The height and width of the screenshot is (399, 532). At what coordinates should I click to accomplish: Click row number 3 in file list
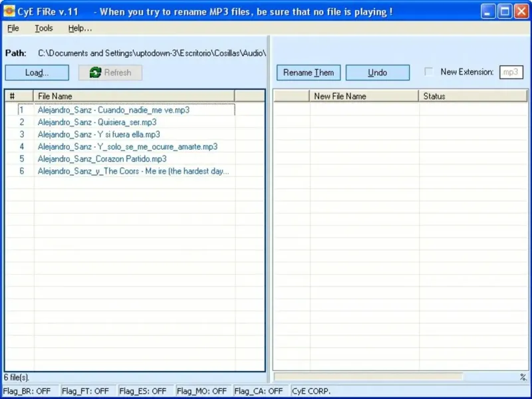tap(22, 134)
